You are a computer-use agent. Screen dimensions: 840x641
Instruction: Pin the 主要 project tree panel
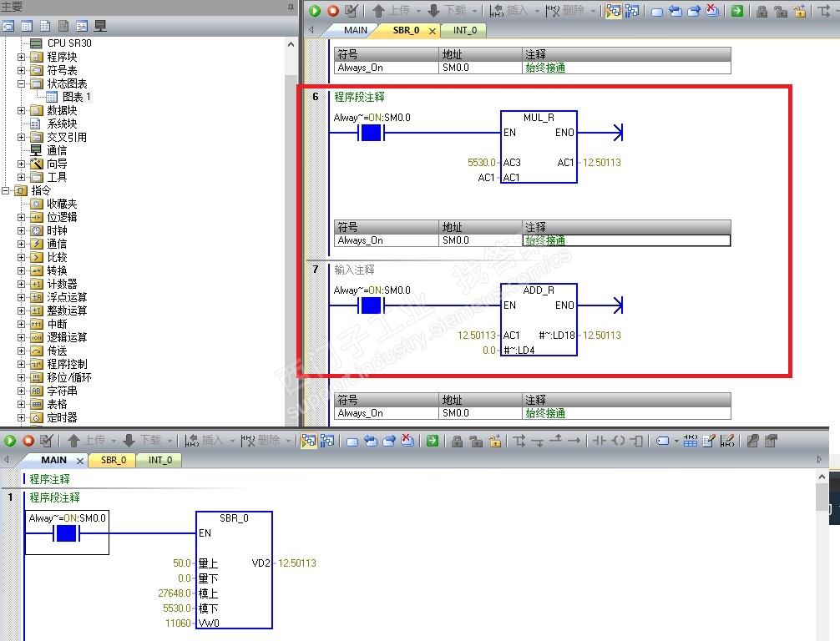tap(291, 7)
